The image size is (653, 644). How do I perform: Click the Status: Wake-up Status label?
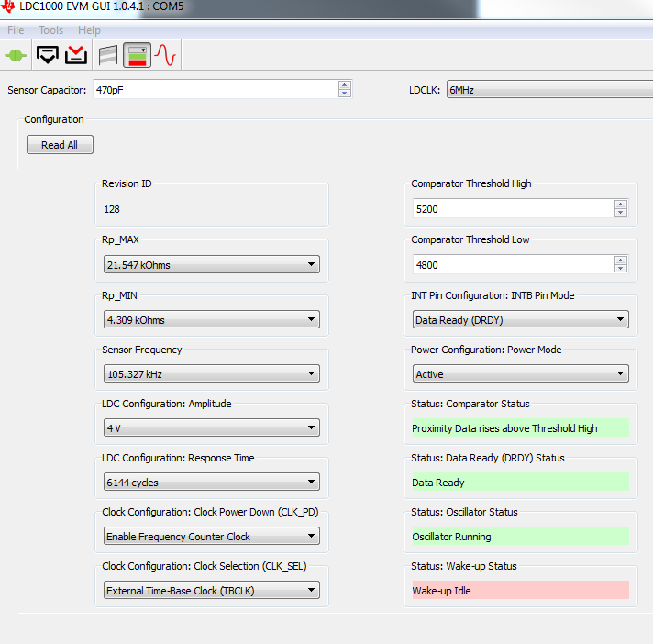(464, 566)
